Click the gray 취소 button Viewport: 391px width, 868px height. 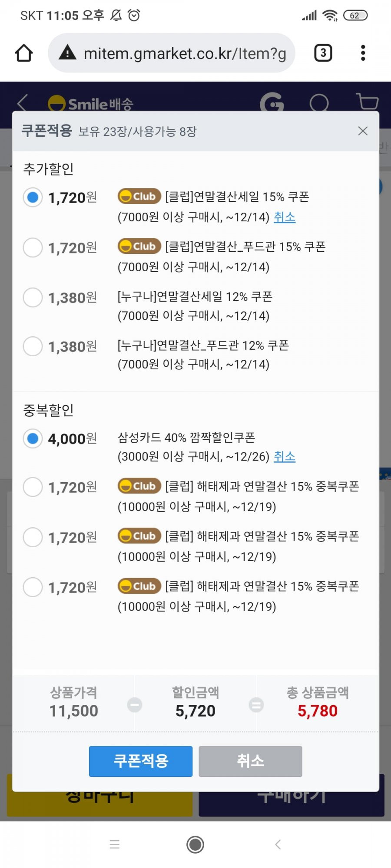(250, 761)
